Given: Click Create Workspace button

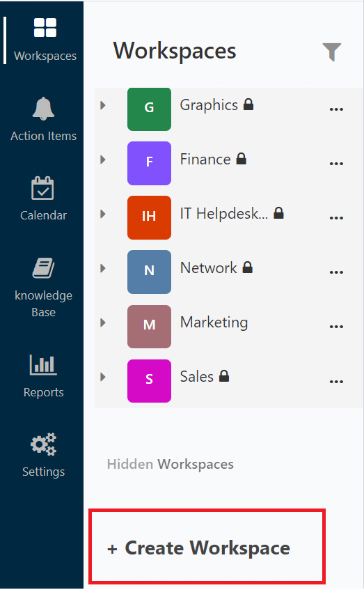Looking at the screenshot, I should click(207, 546).
